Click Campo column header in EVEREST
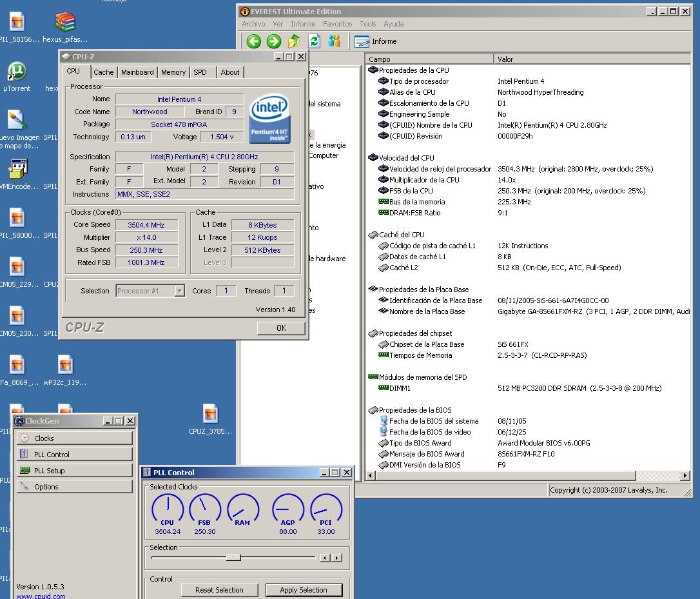Image resolution: width=700 pixels, height=599 pixels. [x=429, y=59]
